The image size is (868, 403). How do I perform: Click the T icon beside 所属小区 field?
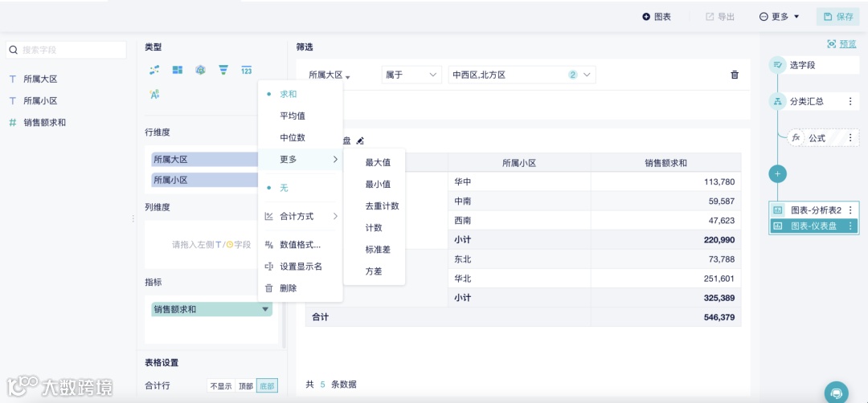[x=13, y=100]
